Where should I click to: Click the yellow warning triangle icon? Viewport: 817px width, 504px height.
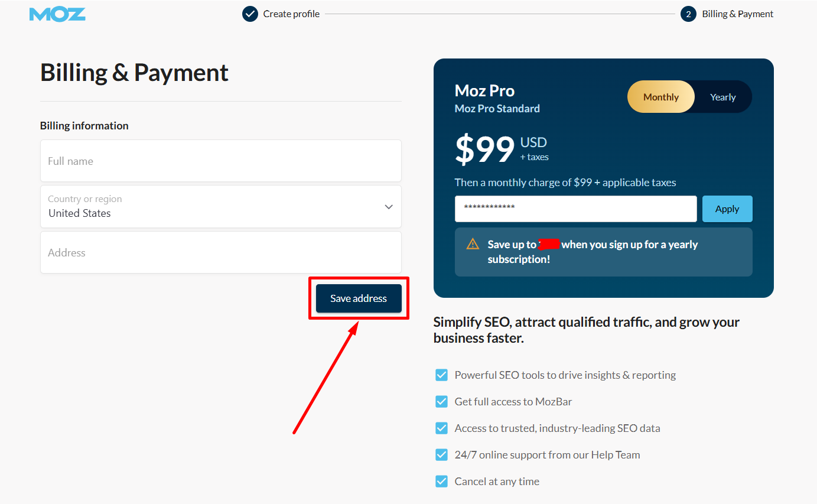473,244
